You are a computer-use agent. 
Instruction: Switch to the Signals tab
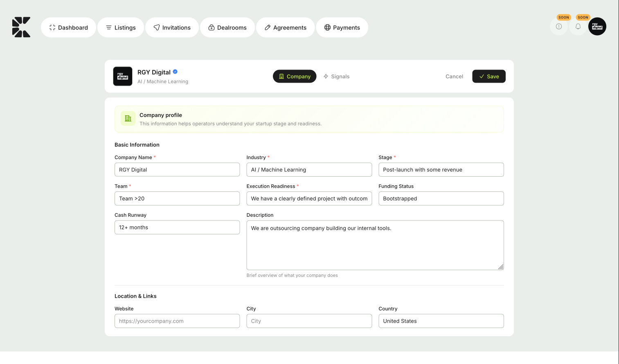[x=336, y=76]
